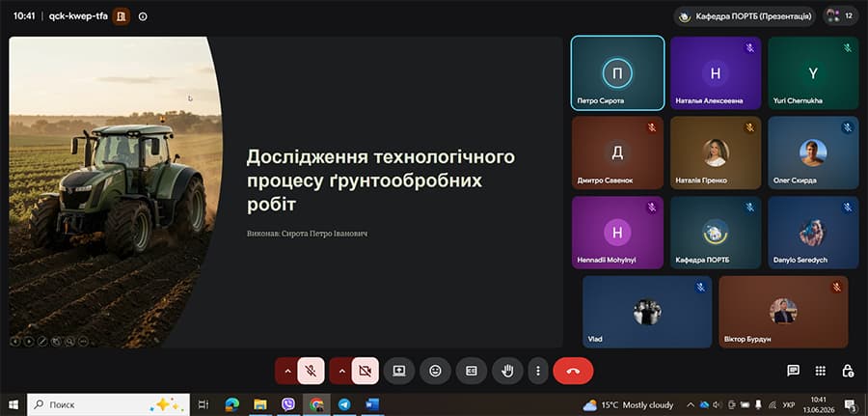Go to previous slide in the presentation
Image resolution: width=868 pixels, height=416 pixels.
[x=15, y=342]
